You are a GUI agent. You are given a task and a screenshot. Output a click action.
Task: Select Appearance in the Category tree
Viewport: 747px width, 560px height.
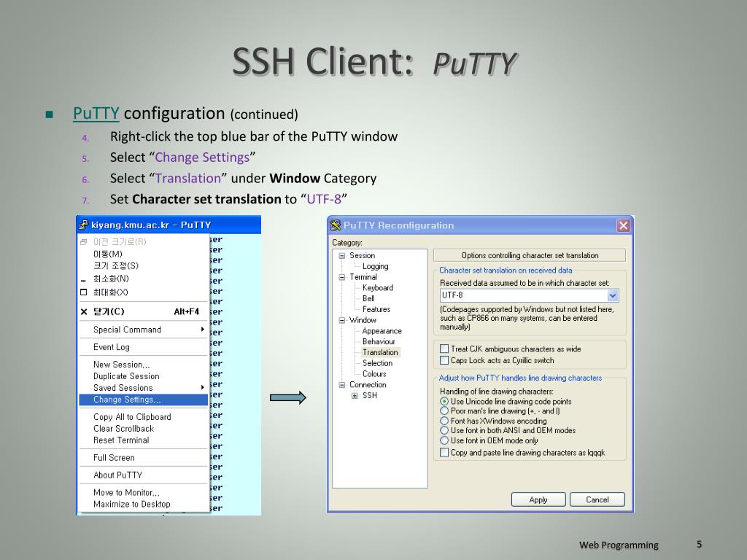click(382, 331)
